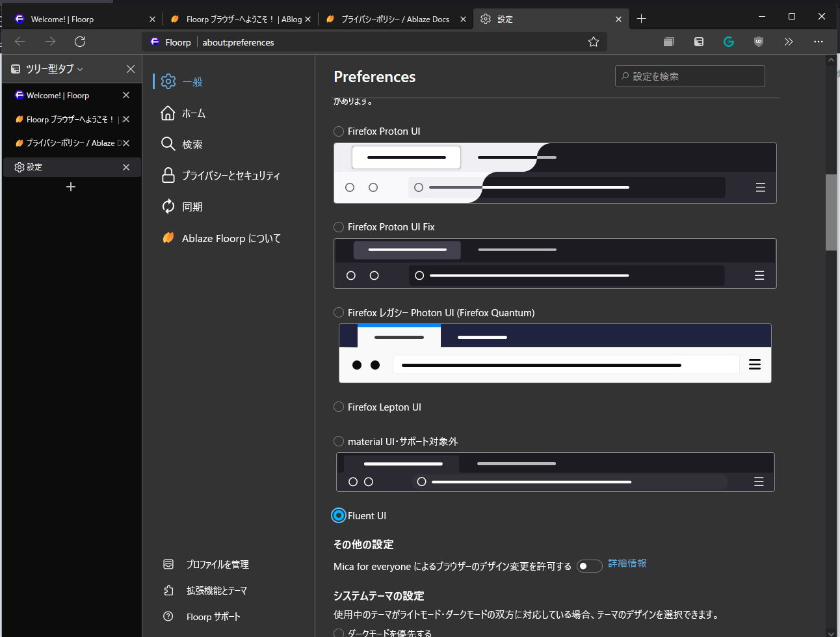Screen dimensions: 840x637
Task: Click the Photon UI preview thumbnail
Action: click(555, 353)
